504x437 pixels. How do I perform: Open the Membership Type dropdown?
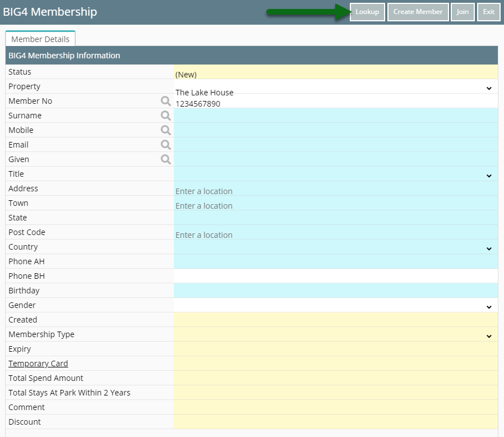pos(488,336)
